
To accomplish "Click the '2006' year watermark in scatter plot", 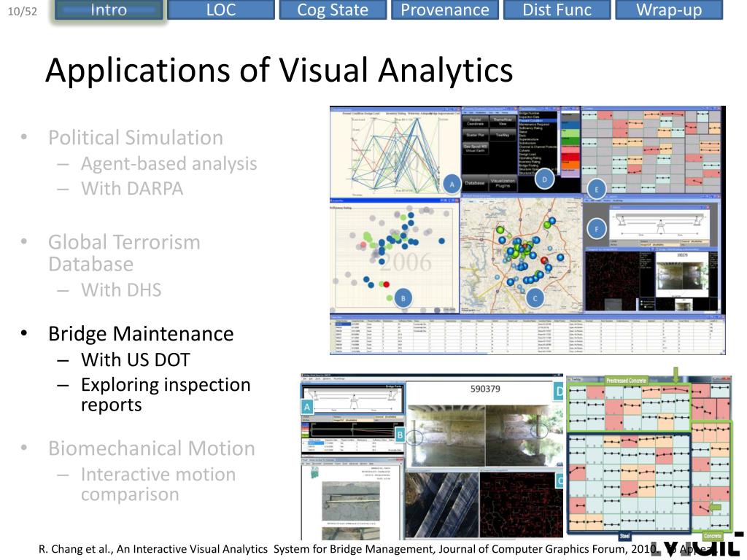I will coord(406,262).
